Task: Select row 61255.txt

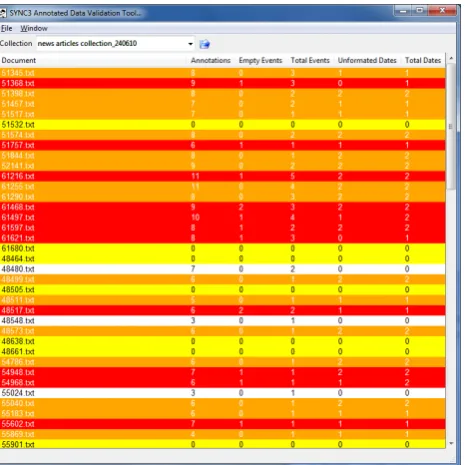Action: (x=223, y=187)
